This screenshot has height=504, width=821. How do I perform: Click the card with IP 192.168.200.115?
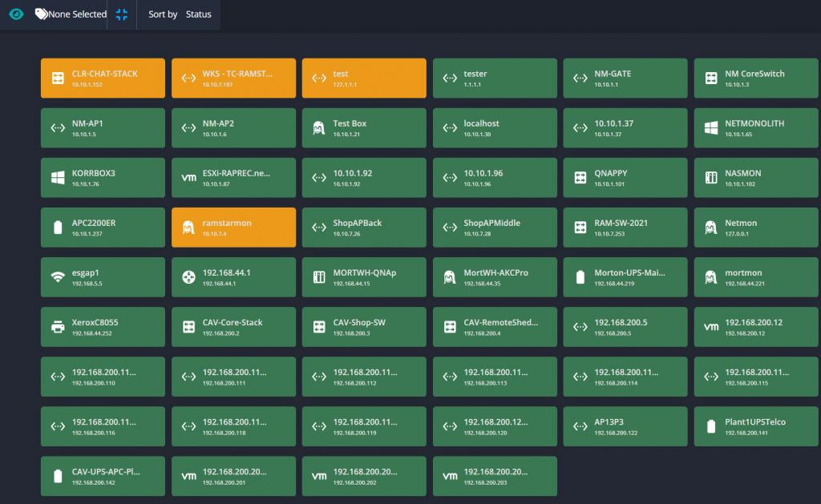[756, 377]
